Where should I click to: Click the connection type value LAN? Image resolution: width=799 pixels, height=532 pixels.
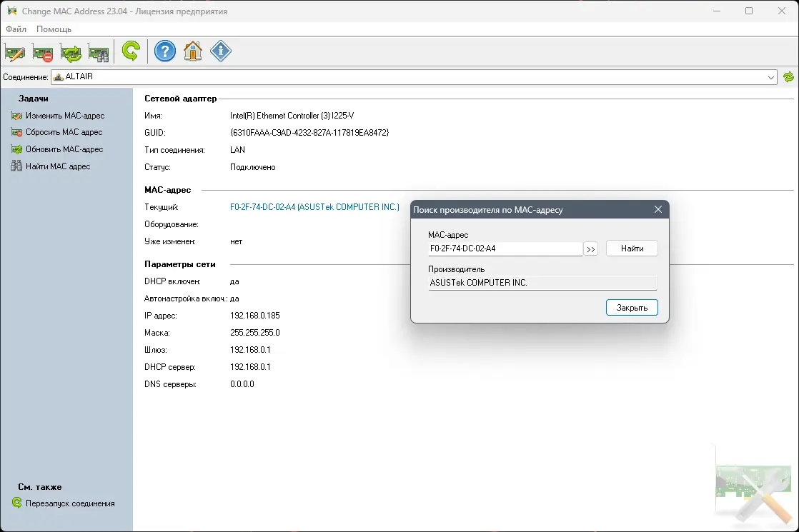point(237,150)
